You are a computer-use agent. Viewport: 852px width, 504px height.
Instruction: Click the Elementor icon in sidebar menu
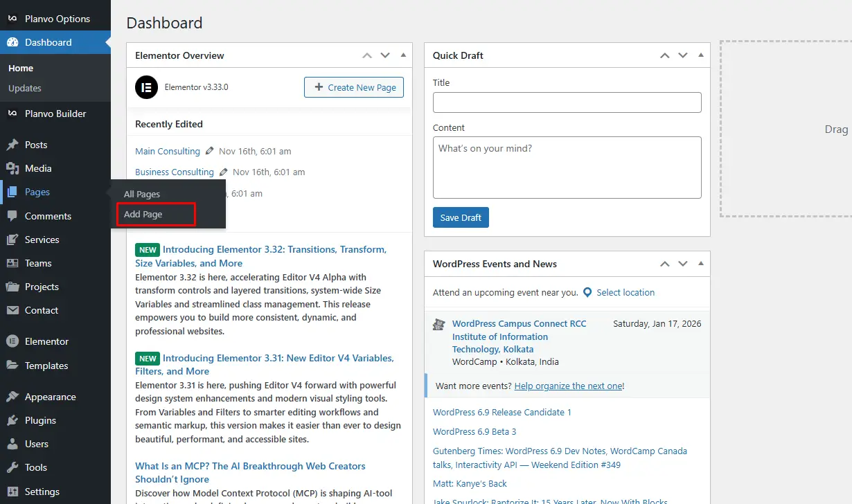[x=12, y=341]
